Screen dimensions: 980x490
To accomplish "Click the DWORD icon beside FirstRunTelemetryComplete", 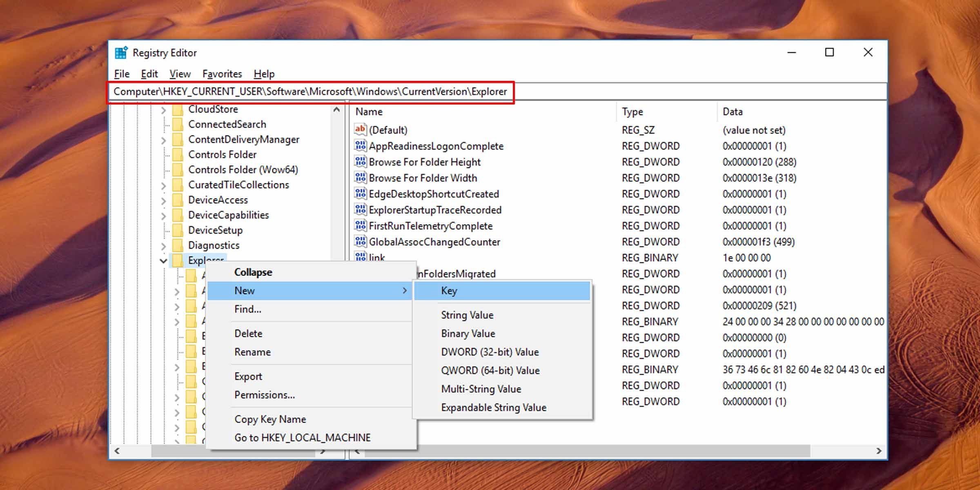I will [x=361, y=226].
